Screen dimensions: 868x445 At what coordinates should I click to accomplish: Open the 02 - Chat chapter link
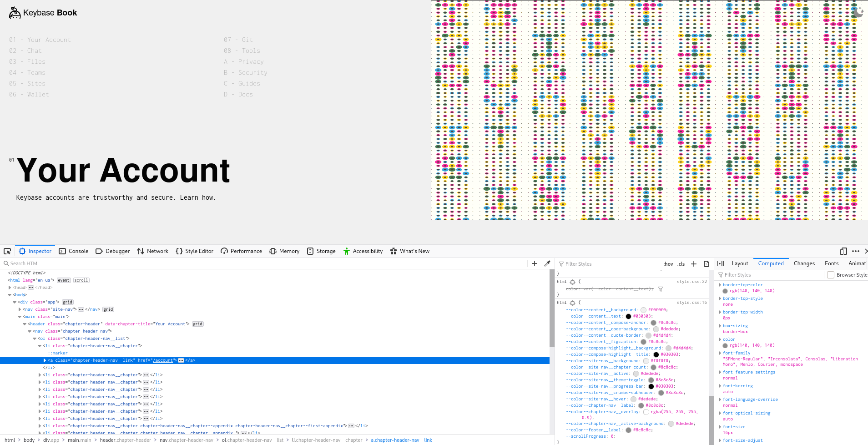[25, 51]
